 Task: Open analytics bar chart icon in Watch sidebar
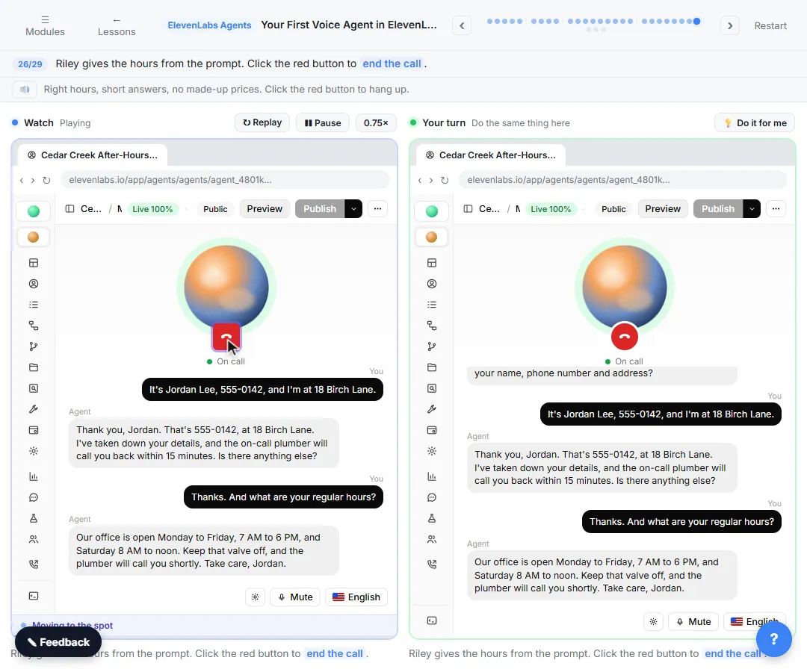(34, 476)
